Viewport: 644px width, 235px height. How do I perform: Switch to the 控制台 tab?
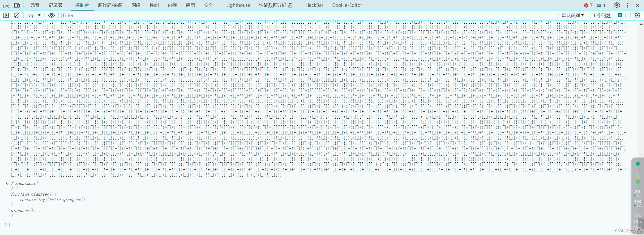tap(82, 5)
